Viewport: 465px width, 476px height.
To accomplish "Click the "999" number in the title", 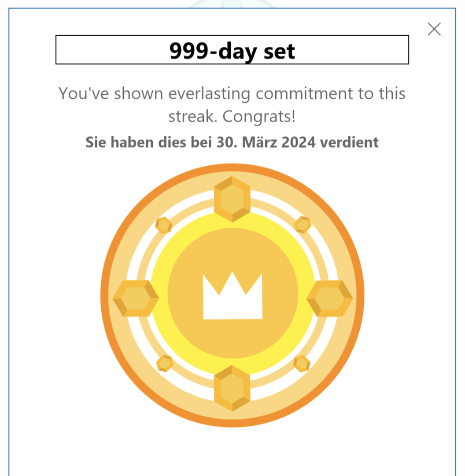I will coord(188,51).
